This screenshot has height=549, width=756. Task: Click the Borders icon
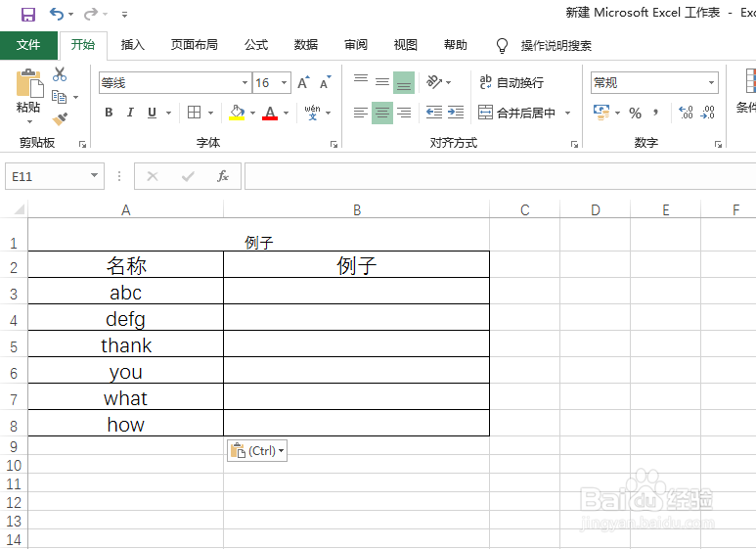coord(194,113)
